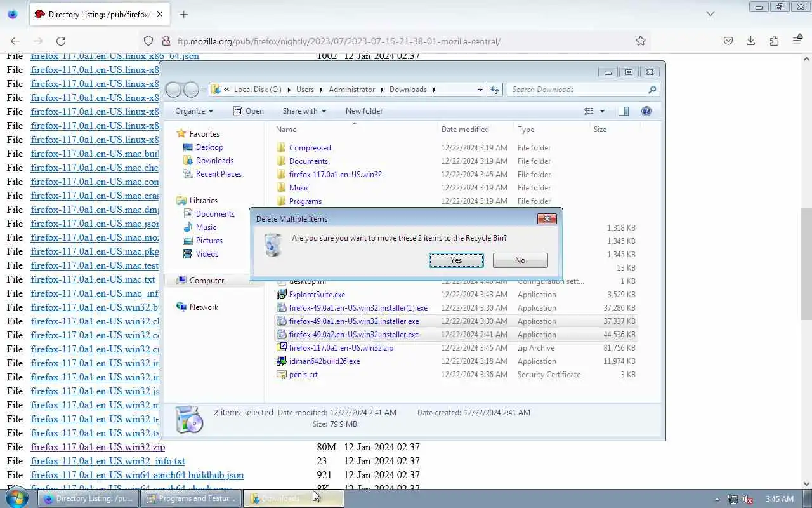Switch to Programs and Features taskbar item
Screen dimensions: 812x508
192,498
